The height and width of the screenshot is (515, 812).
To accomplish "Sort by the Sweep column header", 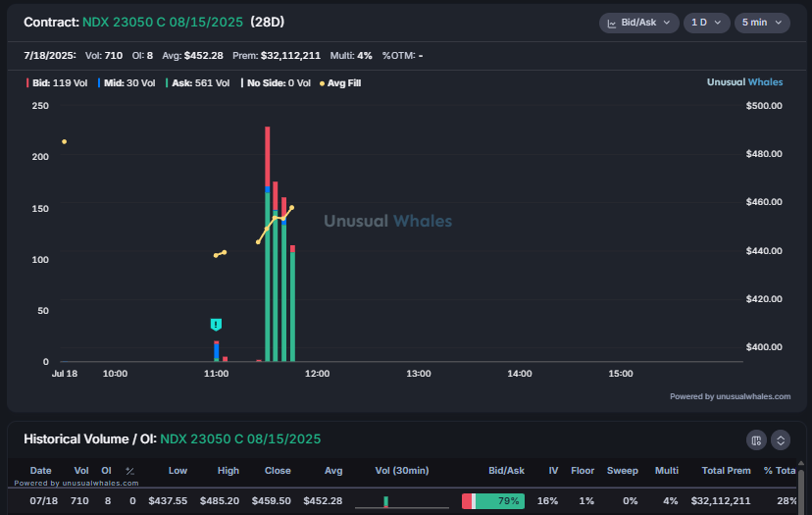I will click(x=622, y=471).
